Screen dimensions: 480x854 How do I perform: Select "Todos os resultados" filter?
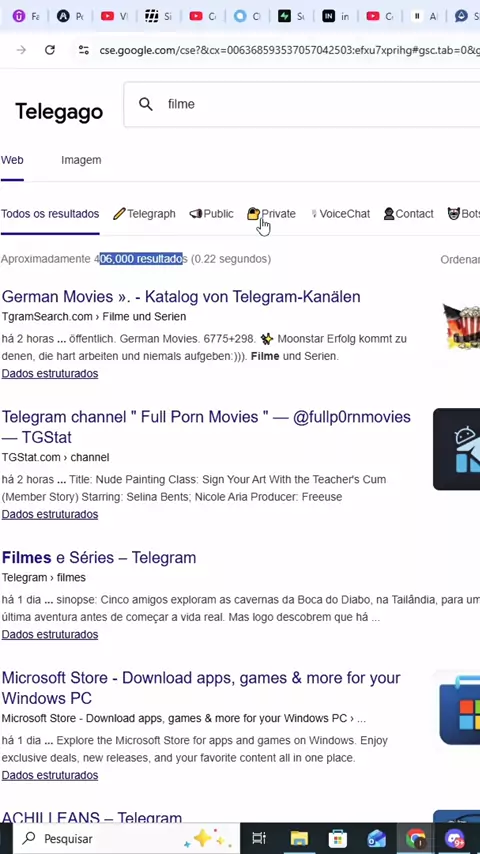pyautogui.click(x=50, y=214)
